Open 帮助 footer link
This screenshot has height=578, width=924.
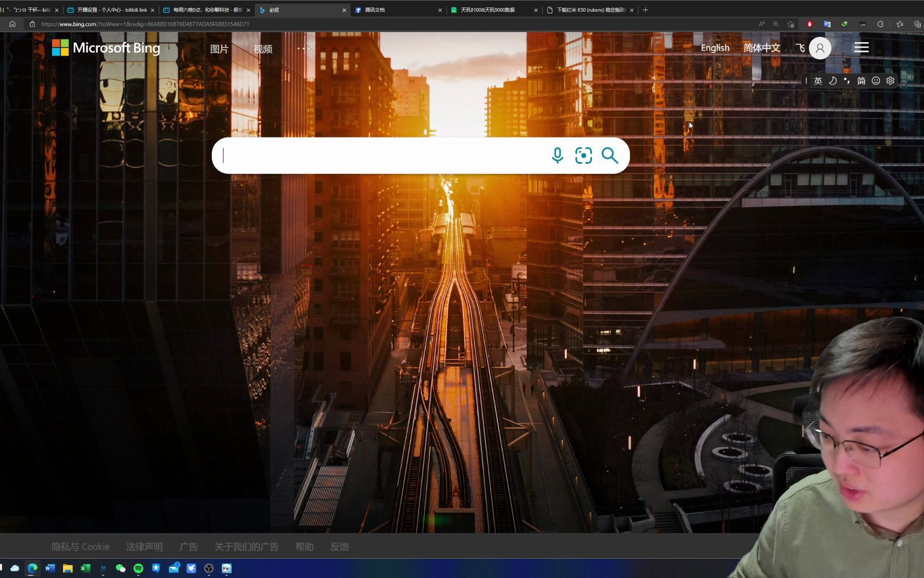click(x=304, y=546)
